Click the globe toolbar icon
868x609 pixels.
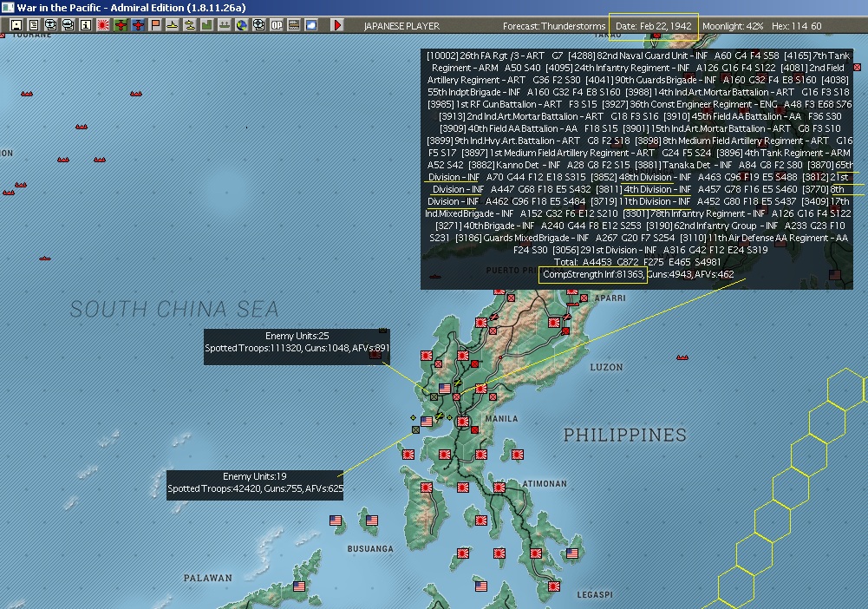click(x=241, y=25)
